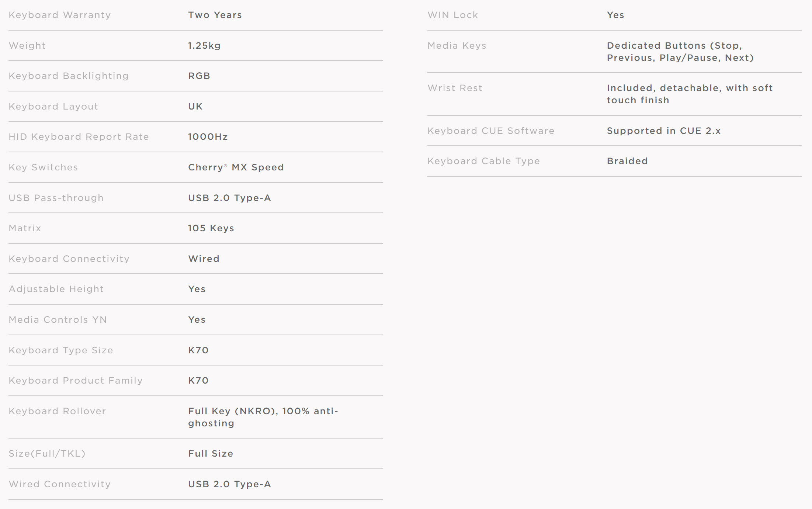
Task: Click the 105 Keys matrix value
Action: pos(211,228)
